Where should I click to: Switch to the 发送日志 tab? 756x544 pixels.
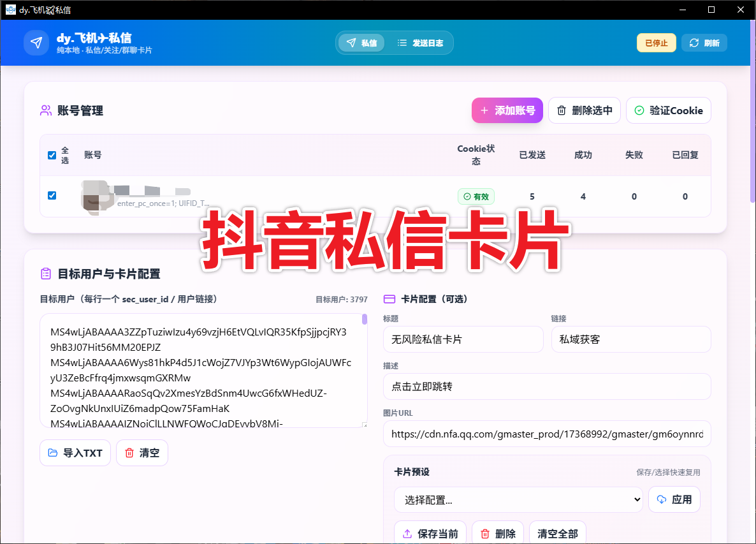click(421, 43)
